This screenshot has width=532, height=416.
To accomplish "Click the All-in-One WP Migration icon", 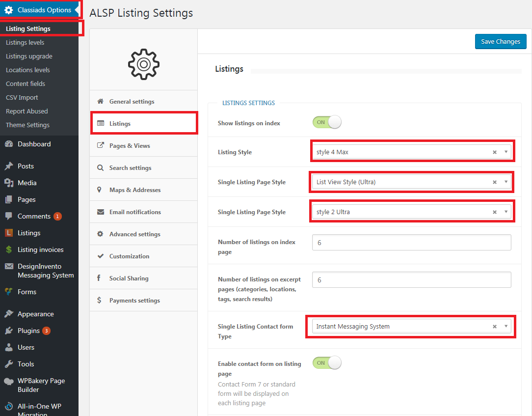I will click(x=9, y=407).
